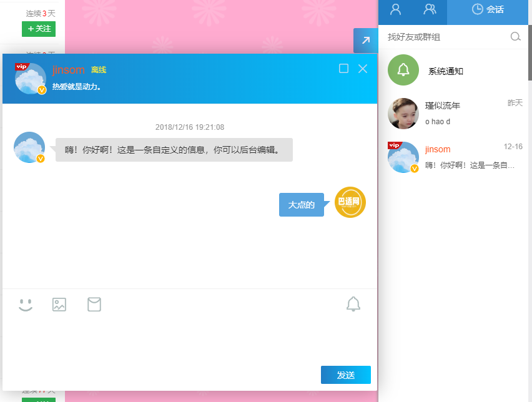Click jinsom username in chat header
This screenshot has width=532, height=402.
[68, 70]
